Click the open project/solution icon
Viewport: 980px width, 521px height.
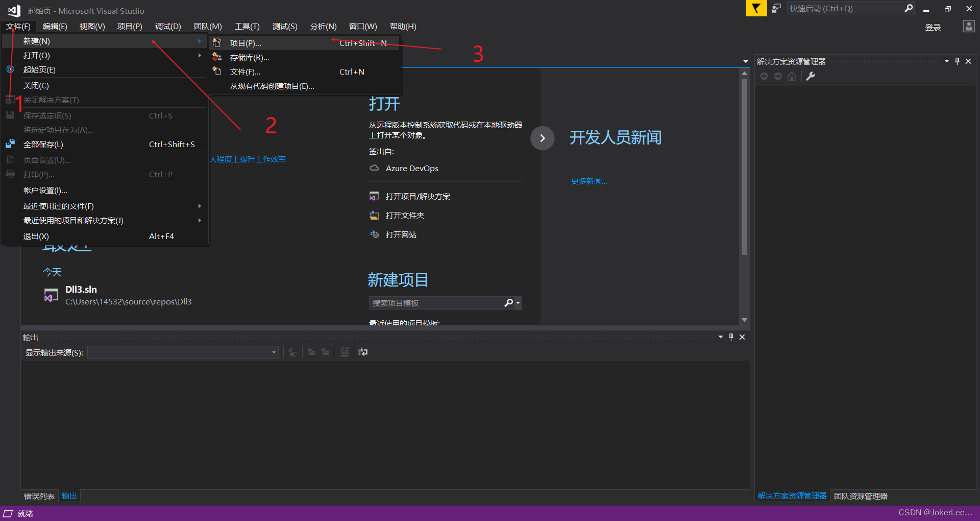(374, 196)
